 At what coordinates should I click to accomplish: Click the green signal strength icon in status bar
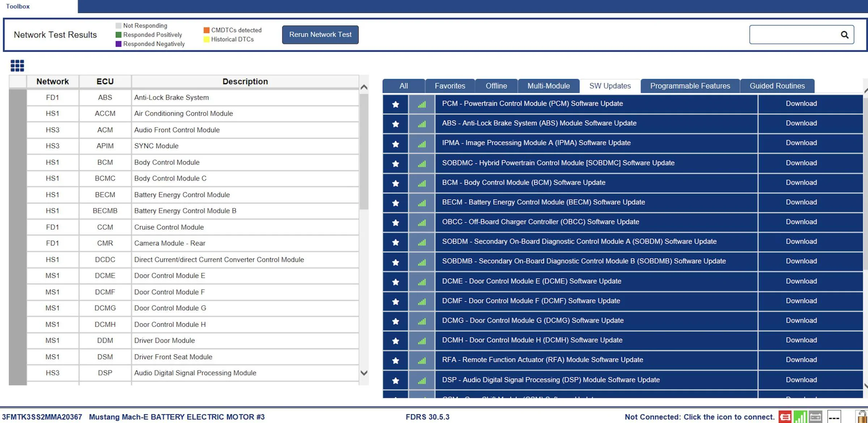click(x=800, y=417)
